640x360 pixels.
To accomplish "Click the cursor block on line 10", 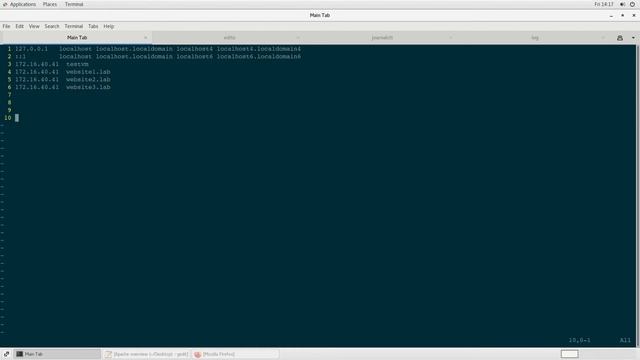I will tap(17, 118).
